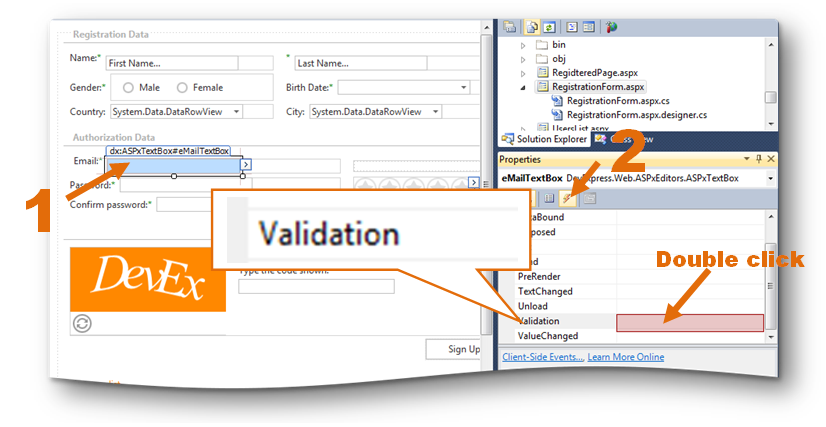Screen dimensions: 826x427
Task: Select the Male radio button
Action: tap(129, 88)
